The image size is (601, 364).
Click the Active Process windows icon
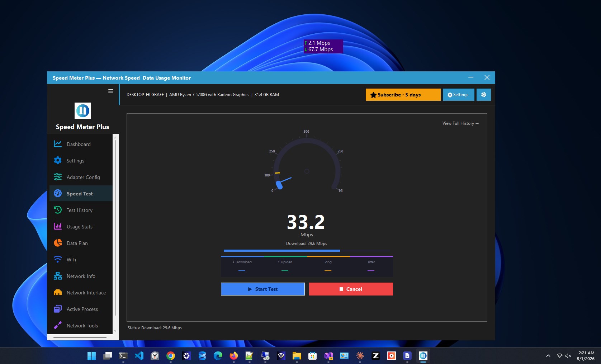[58, 309]
